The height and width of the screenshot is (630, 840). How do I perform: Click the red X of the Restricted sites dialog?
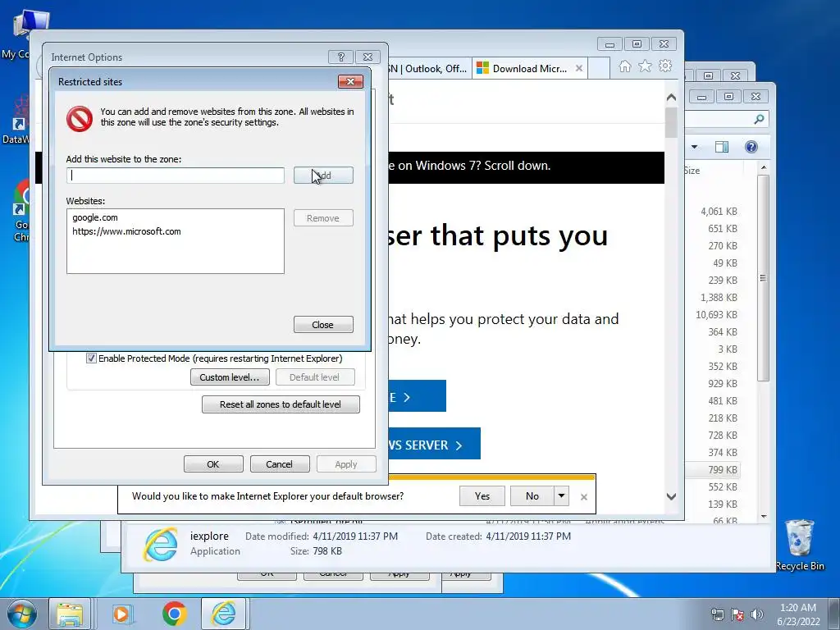click(x=350, y=81)
